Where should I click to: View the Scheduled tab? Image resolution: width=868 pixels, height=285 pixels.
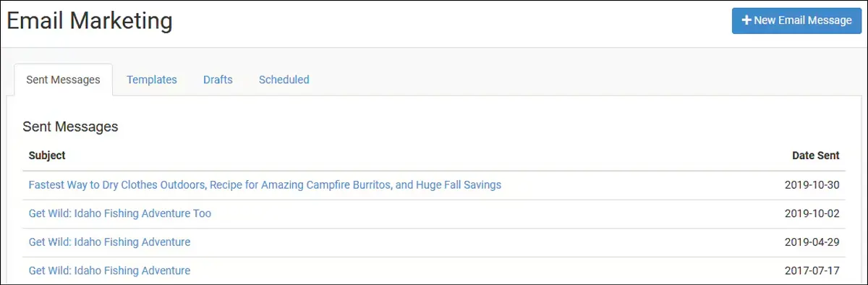pyautogui.click(x=284, y=80)
